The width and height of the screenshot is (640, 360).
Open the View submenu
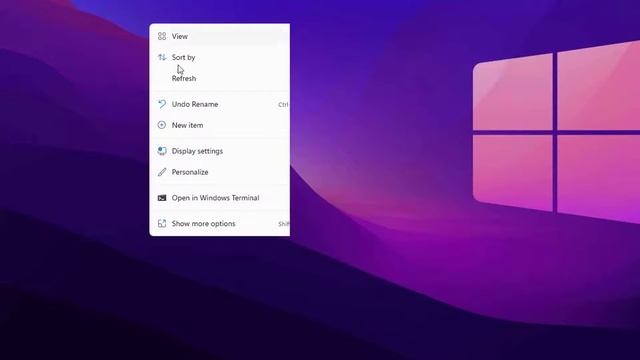(220, 36)
